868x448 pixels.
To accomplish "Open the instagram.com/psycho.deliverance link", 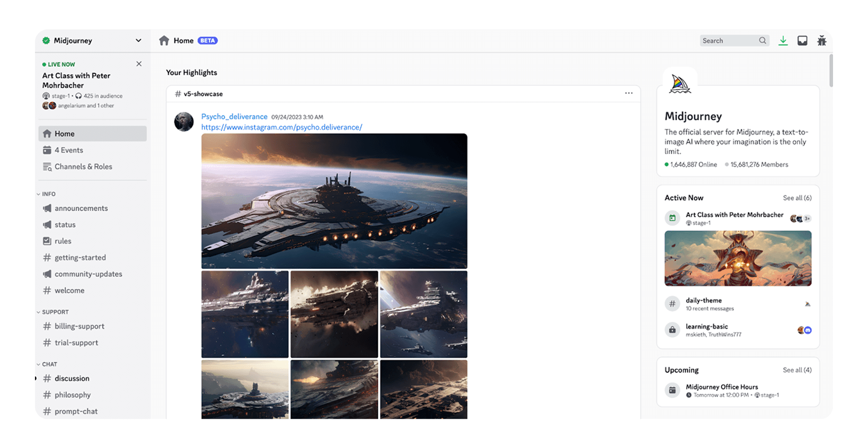I will click(x=282, y=127).
